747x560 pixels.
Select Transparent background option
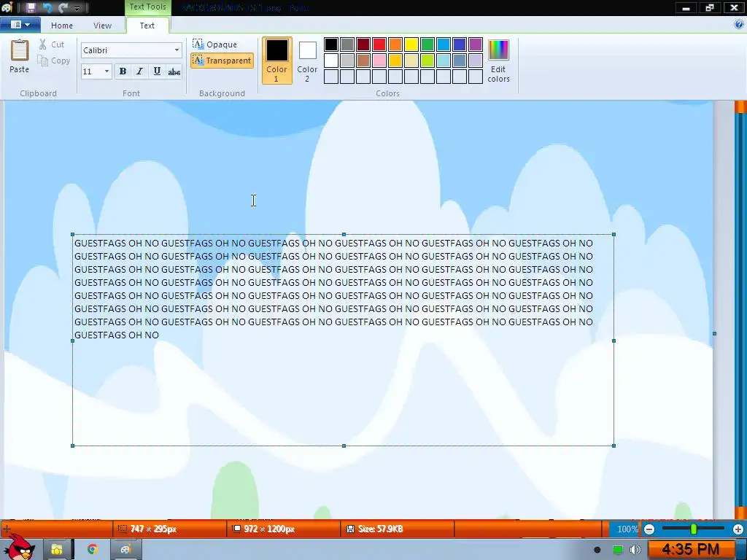[222, 61]
